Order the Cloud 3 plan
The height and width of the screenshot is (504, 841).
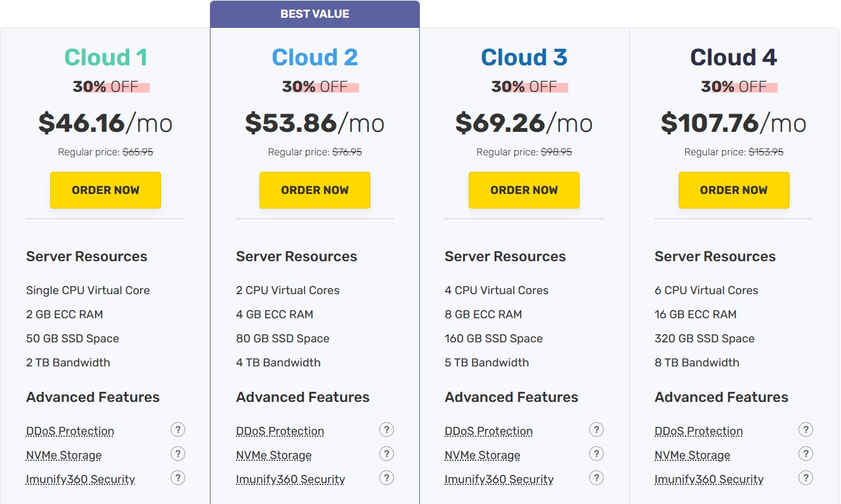coord(524,190)
